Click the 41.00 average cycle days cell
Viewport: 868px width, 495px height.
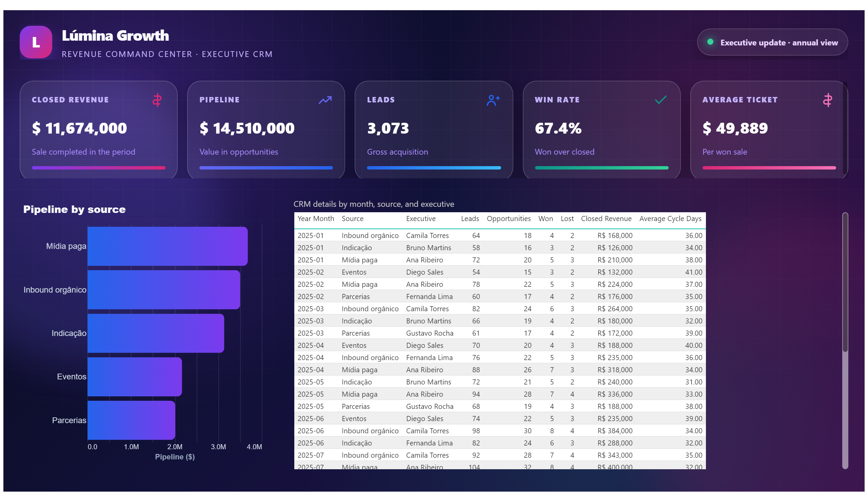693,272
